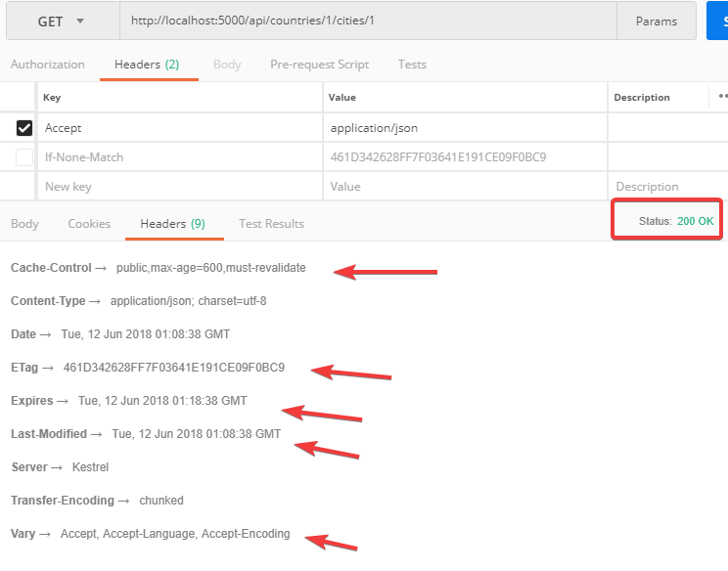Screen dimensions: 728x571
Task: Select the request Headers (2) tab
Action: tap(147, 65)
